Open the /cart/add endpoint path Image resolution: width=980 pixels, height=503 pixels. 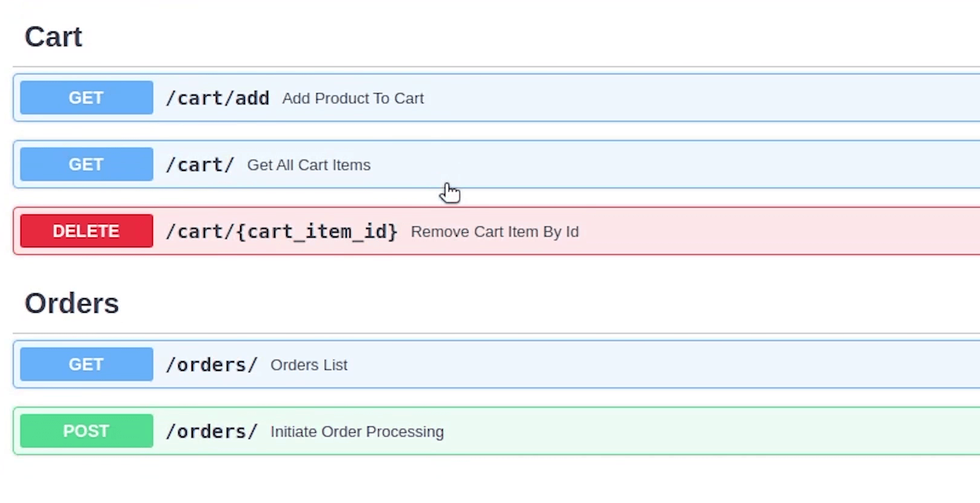point(218,98)
